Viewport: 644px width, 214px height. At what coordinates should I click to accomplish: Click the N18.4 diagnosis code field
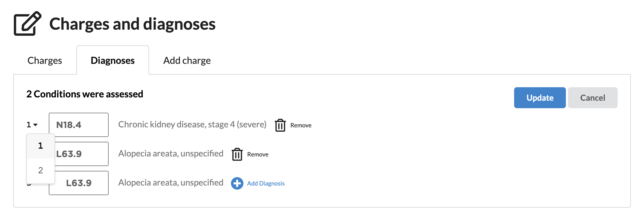[79, 125]
